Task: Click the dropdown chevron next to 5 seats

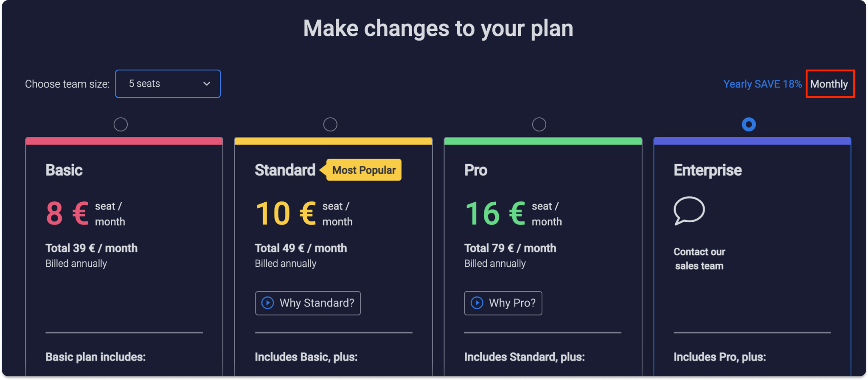Action: pyautogui.click(x=206, y=84)
